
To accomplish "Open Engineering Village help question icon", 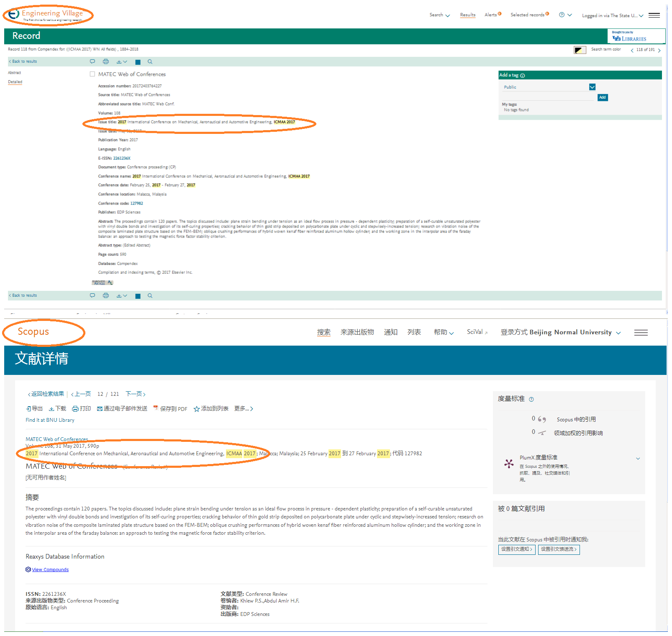I will click(562, 15).
